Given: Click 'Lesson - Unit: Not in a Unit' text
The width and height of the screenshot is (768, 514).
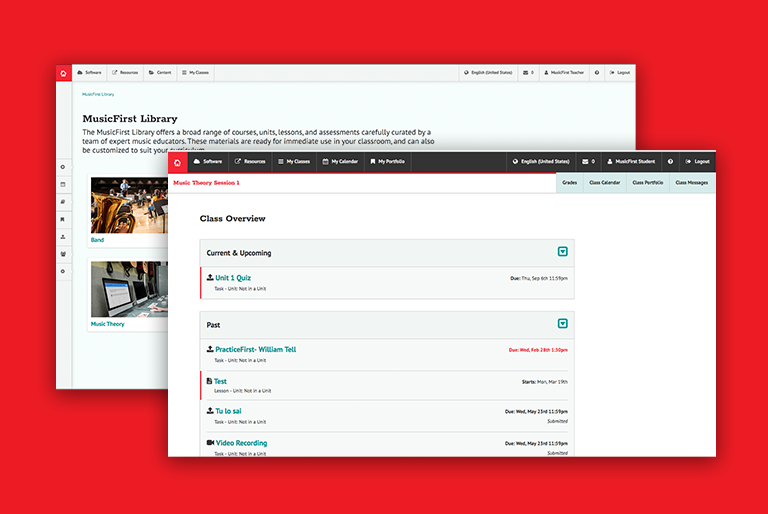Looking at the screenshot, I should point(242,391).
